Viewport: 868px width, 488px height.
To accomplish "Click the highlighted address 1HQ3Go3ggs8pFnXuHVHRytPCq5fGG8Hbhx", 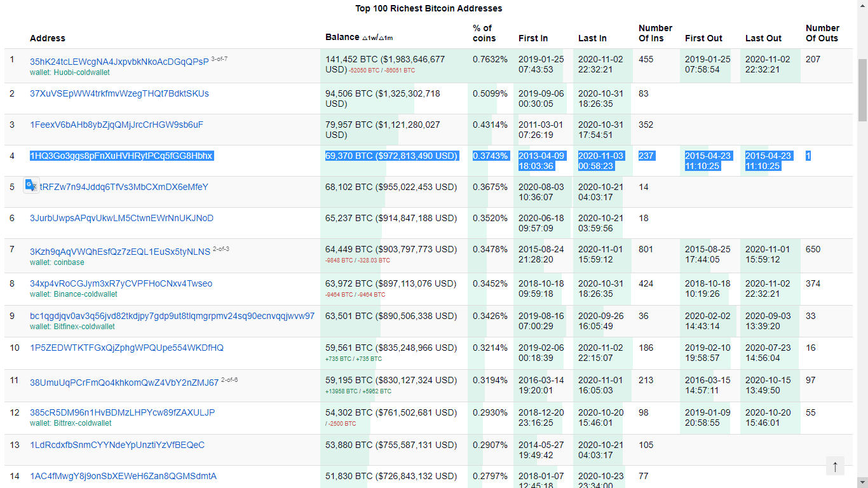I will [x=121, y=156].
